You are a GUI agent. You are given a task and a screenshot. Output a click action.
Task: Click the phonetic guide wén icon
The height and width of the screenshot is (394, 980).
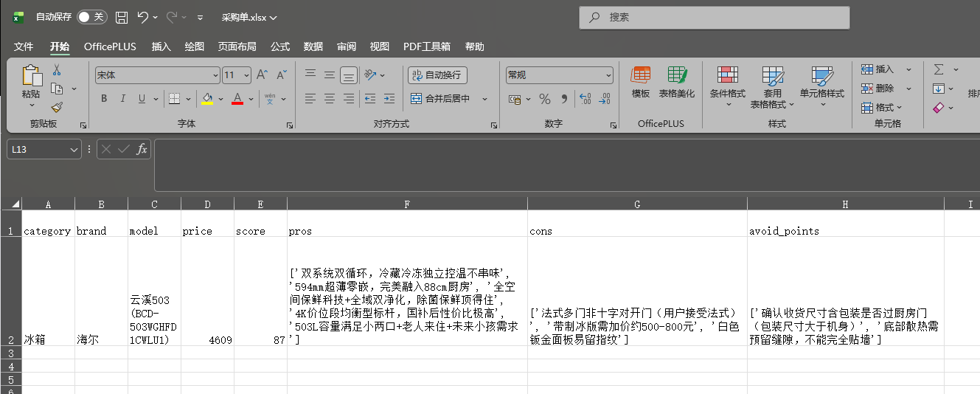tap(270, 98)
